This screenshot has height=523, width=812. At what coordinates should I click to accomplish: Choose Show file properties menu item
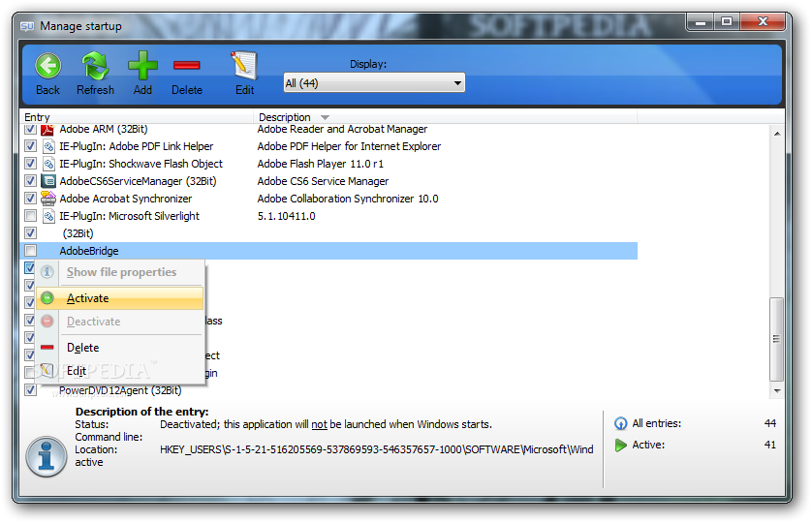[119, 272]
